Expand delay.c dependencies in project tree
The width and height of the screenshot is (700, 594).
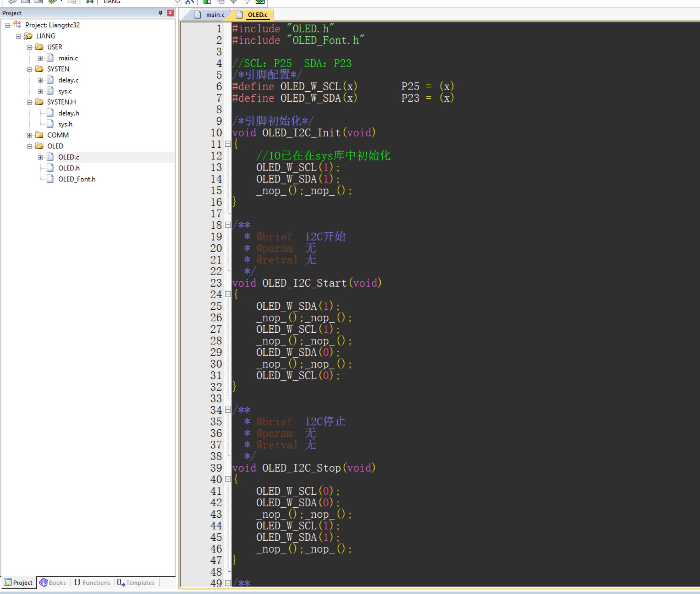pos(40,80)
